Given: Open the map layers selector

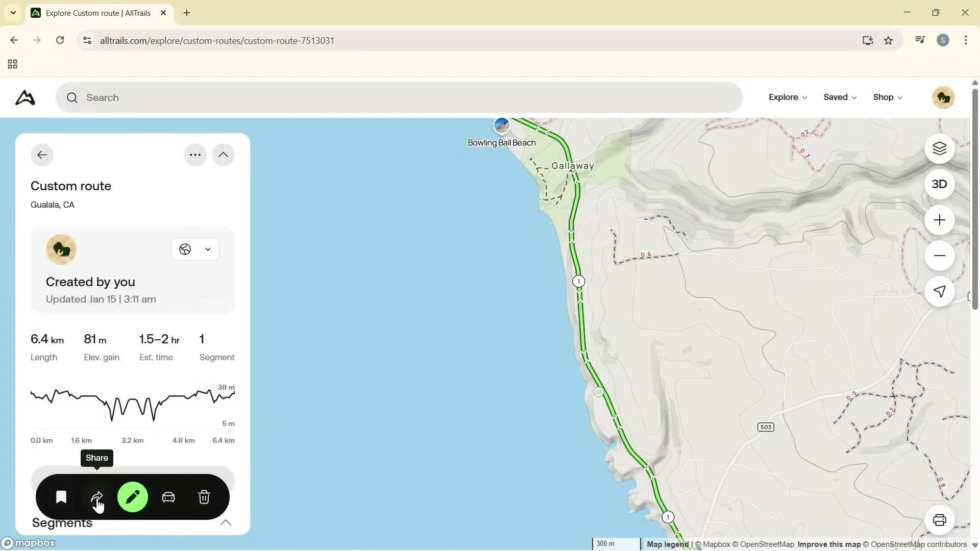Looking at the screenshot, I should pyautogui.click(x=940, y=148).
